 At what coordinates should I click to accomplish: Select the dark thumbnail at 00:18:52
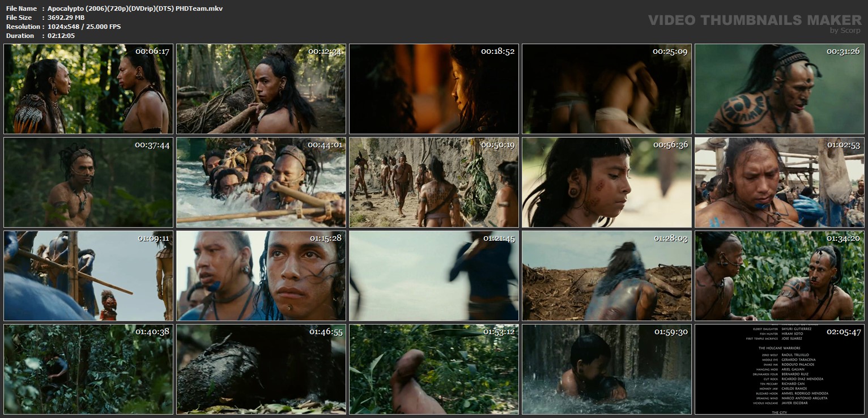pyautogui.click(x=434, y=89)
